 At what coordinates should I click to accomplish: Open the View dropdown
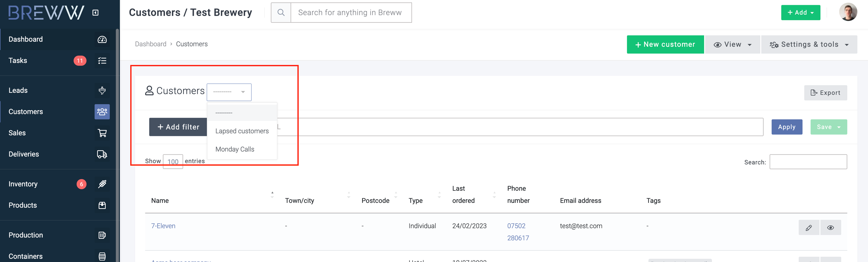click(x=732, y=45)
